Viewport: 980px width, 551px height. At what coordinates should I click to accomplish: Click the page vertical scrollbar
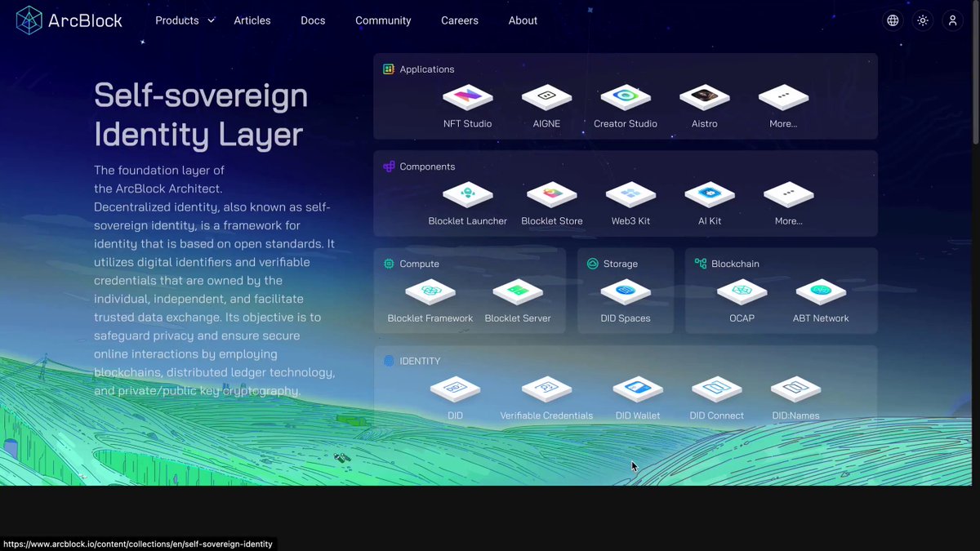click(x=976, y=73)
